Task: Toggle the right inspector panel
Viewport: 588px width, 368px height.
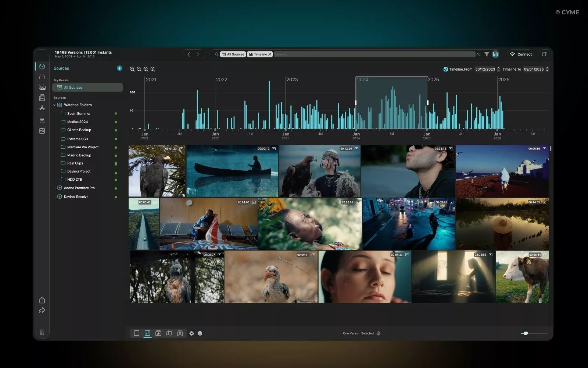Action: point(545,54)
